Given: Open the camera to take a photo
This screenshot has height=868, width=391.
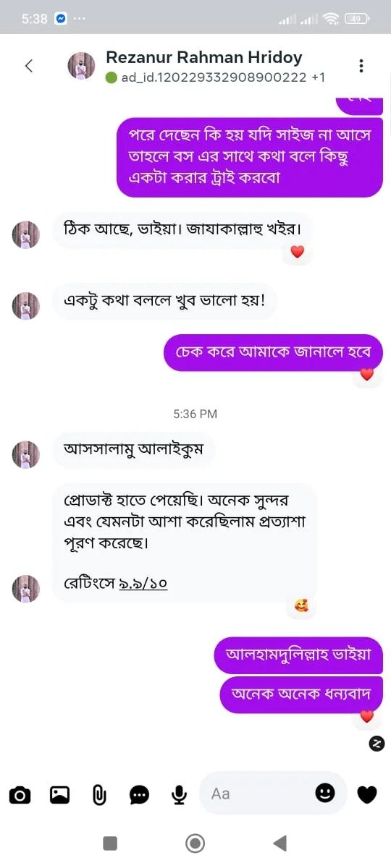Looking at the screenshot, I should 20,795.
